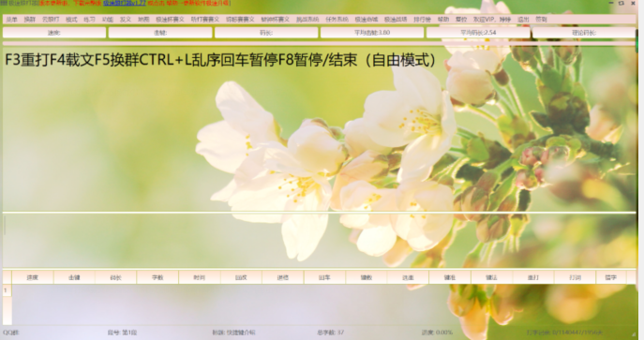Click into the typing input area
Screen dimensions: 644x340
pos(319,240)
